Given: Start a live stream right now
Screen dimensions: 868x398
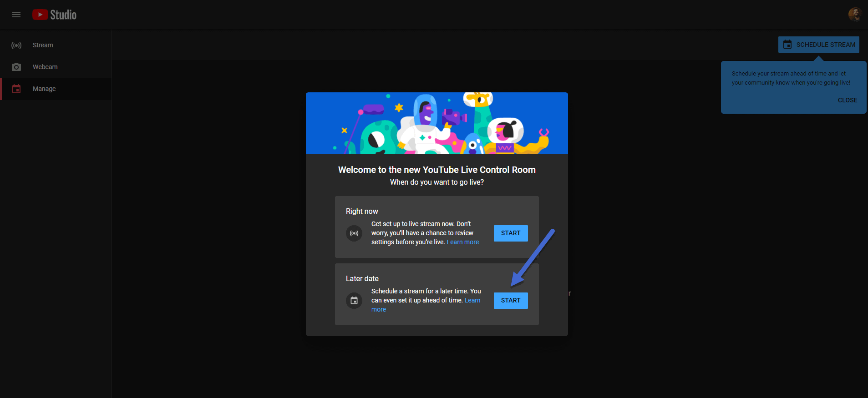Looking at the screenshot, I should (511, 233).
